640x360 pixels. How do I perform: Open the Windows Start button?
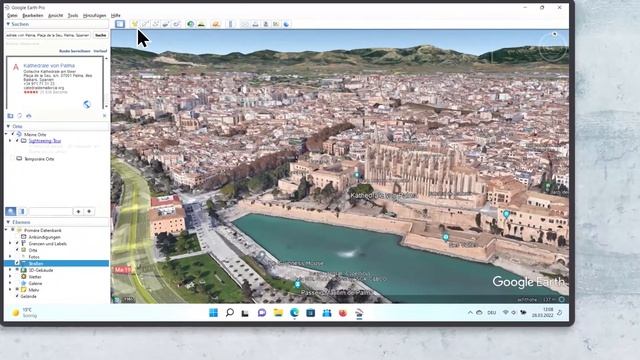tap(213, 313)
